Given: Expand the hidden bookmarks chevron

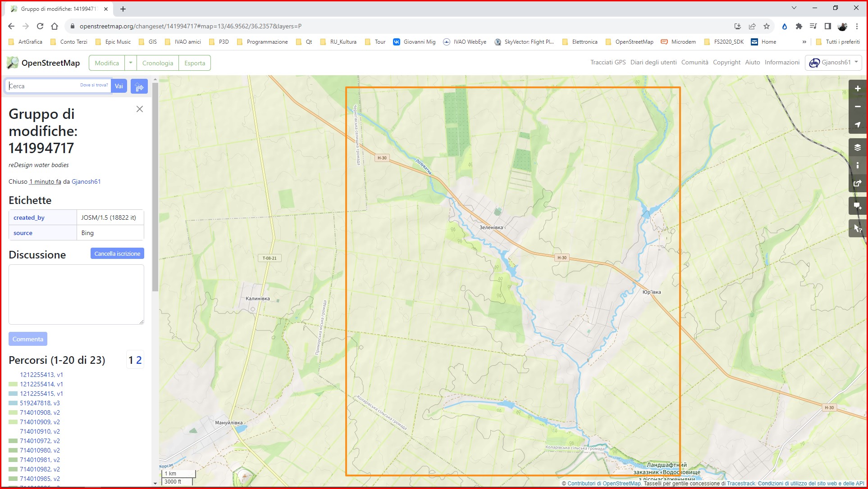Looking at the screenshot, I should [804, 42].
